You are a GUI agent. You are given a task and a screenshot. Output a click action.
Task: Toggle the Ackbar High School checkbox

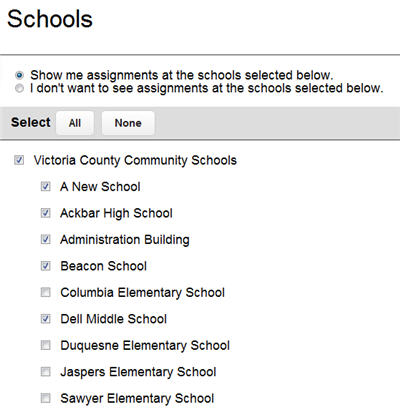[x=46, y=213]
